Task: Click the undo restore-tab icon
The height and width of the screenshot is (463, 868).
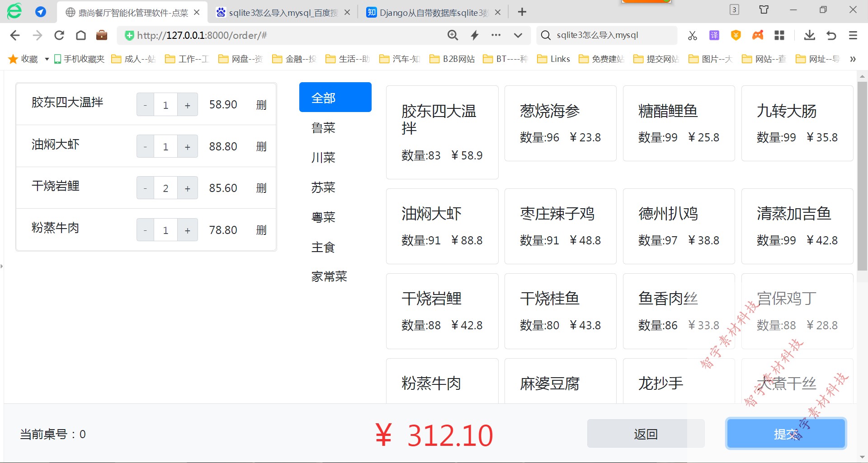Action: coord(831,35)
